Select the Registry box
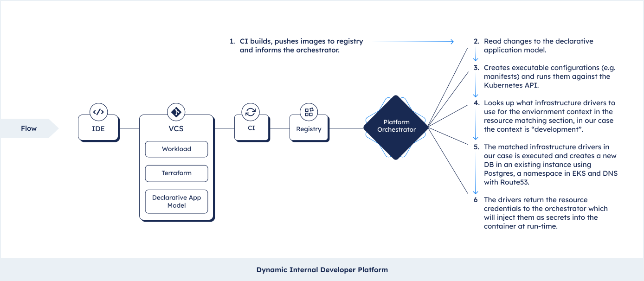Screen dimensions: 644x281 pos(309,128)
